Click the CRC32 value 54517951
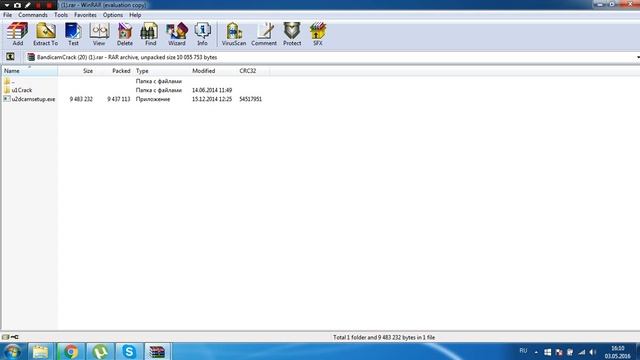The height and width of the screenshot is (360, 640). pos(251,99)
